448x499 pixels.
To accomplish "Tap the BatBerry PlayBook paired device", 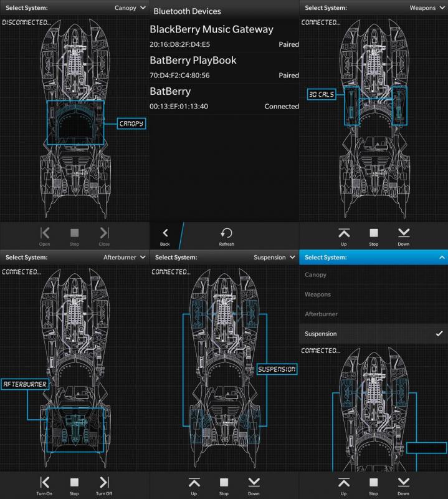I will click(224, 67).
